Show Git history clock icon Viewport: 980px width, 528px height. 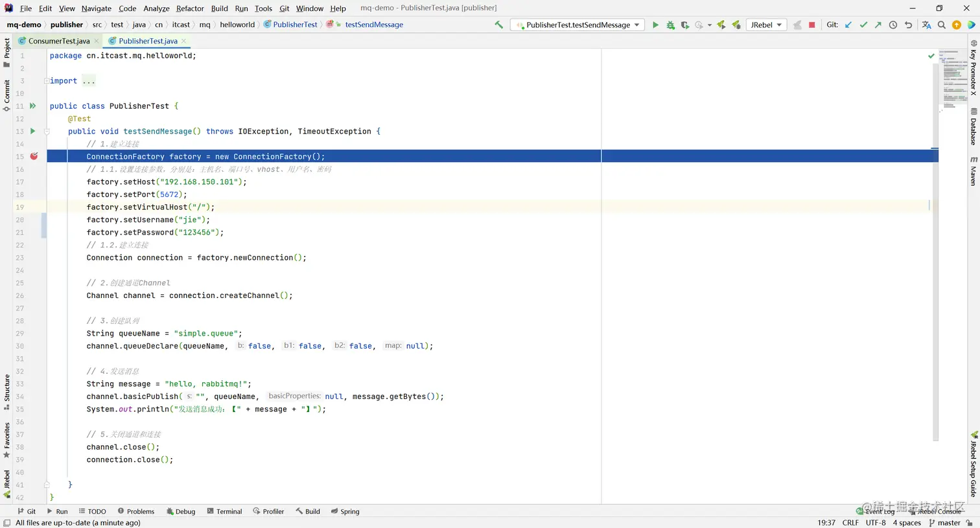point(892,25)
